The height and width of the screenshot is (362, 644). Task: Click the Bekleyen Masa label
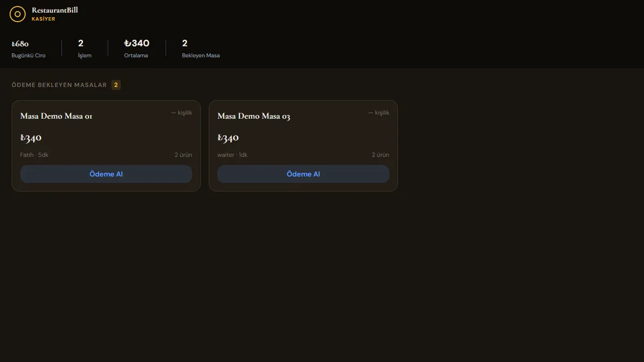[201, 56]
